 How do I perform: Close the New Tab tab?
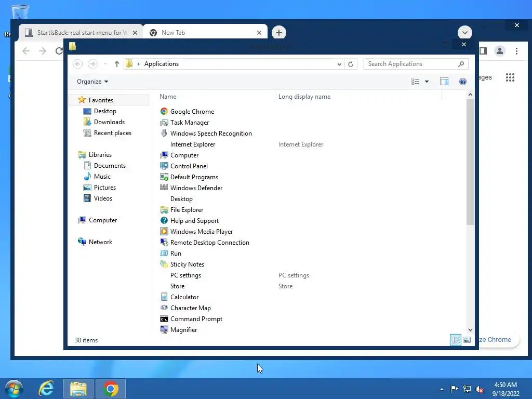point(259,33)
